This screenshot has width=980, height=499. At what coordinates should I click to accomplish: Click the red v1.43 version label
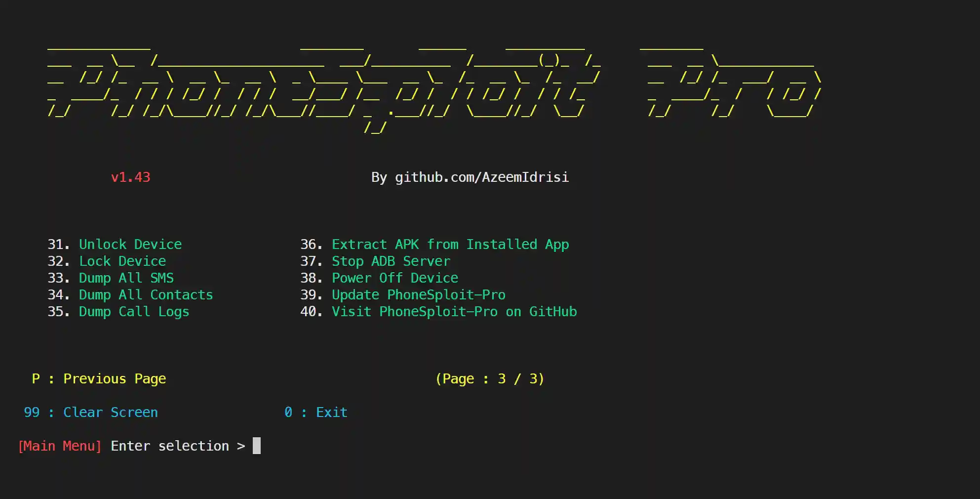pyautogui.click(x=131, y=177)
